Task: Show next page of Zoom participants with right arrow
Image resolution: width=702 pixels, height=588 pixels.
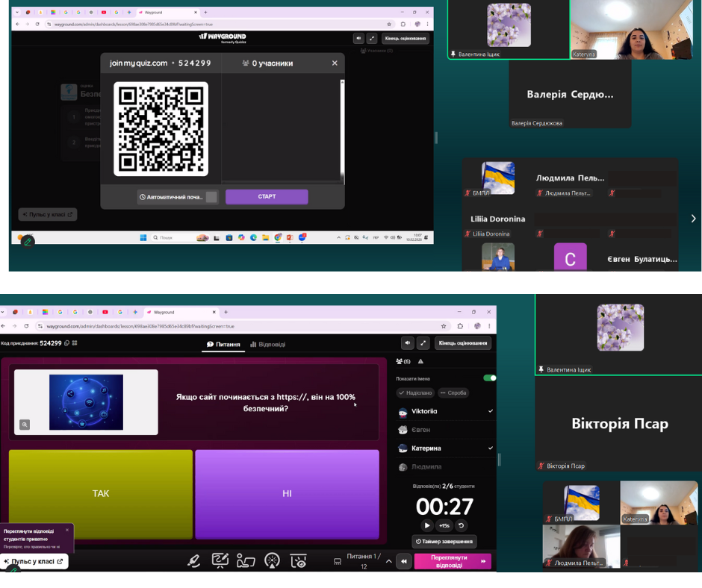Action: 693,219
